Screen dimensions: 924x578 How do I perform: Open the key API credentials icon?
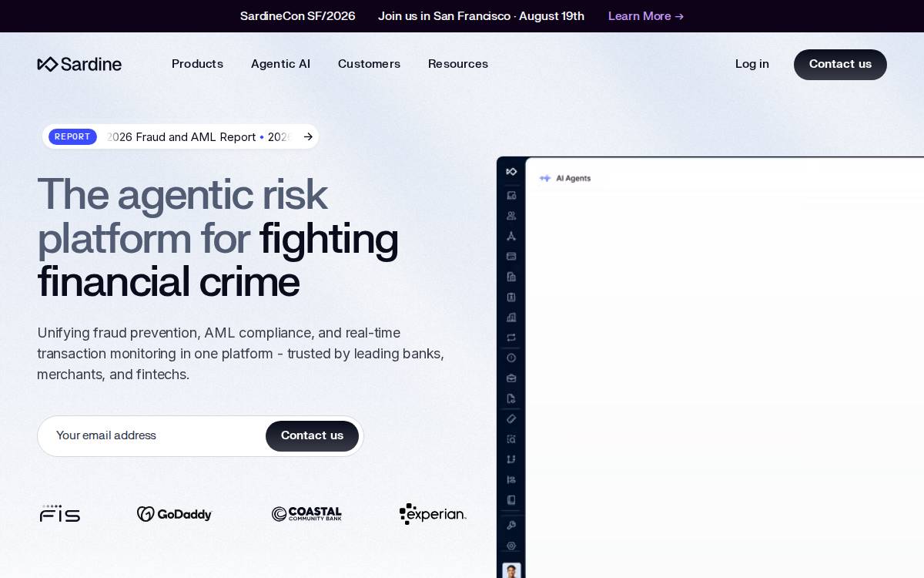tap(511, 525)
